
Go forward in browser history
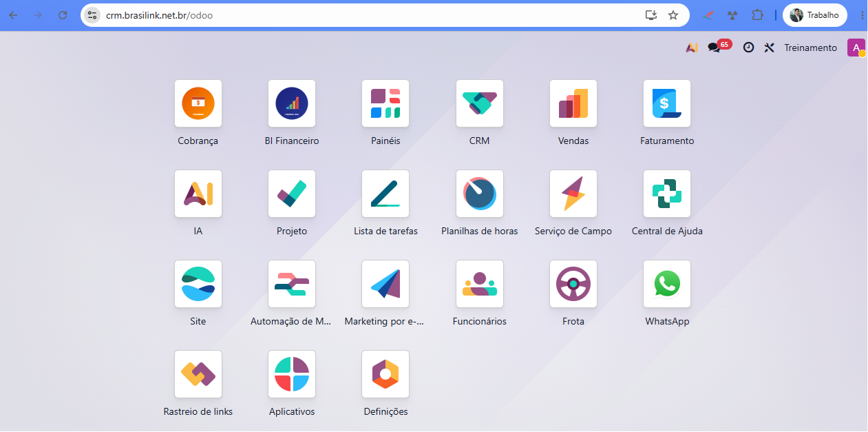[x=38, y=14]
